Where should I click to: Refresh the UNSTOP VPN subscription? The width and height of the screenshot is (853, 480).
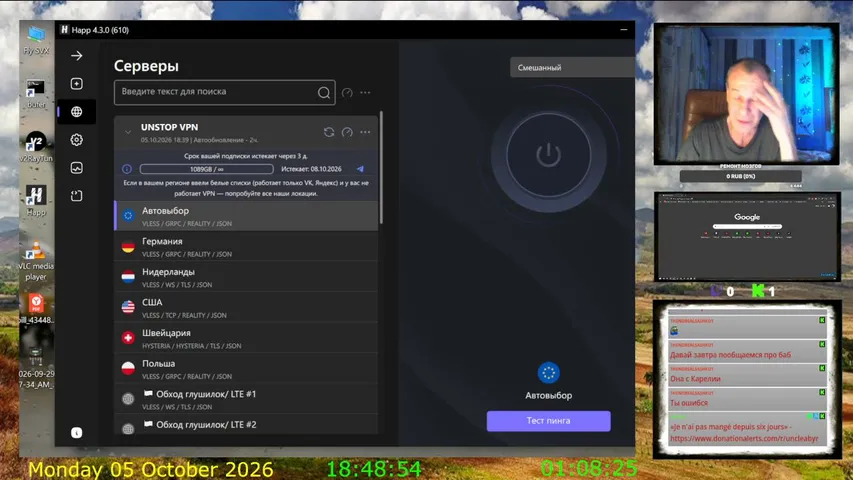(329, 132)
